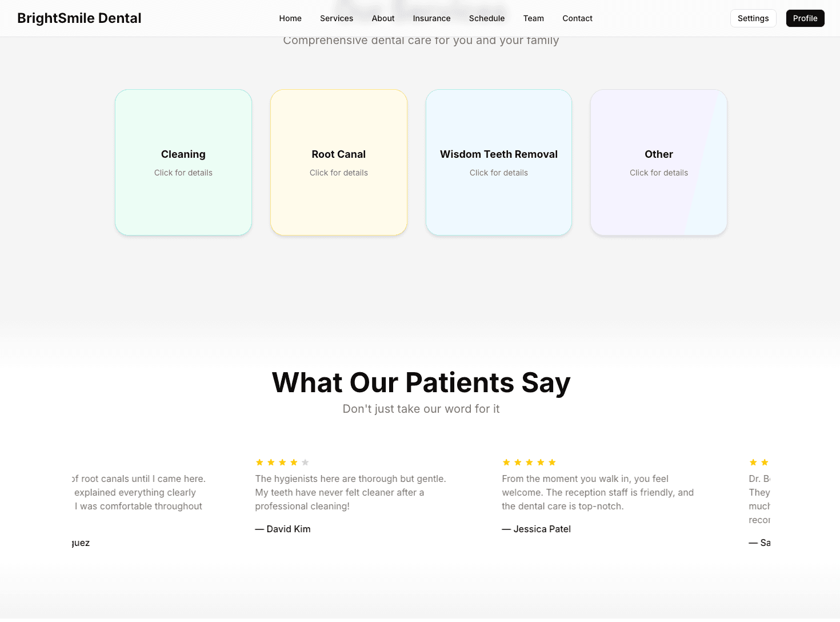
Task: Click the first star of David Kim's review
Action: [259, 462]
